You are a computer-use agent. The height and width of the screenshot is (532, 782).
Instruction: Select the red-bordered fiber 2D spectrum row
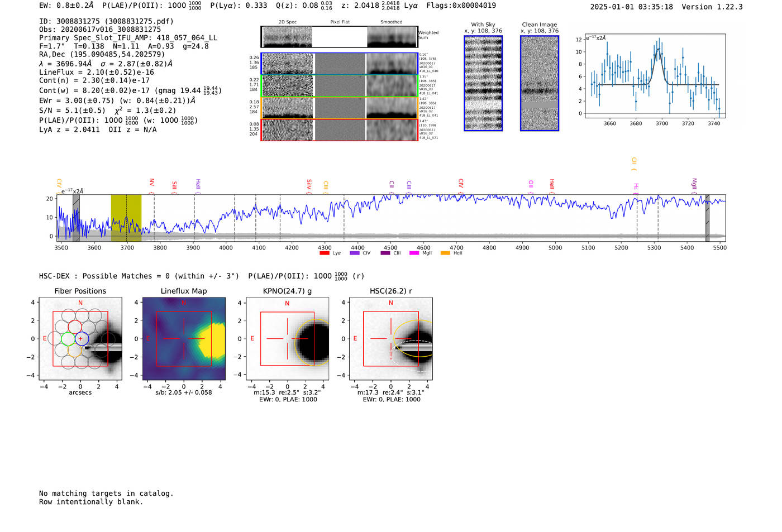tap(339, 130)
